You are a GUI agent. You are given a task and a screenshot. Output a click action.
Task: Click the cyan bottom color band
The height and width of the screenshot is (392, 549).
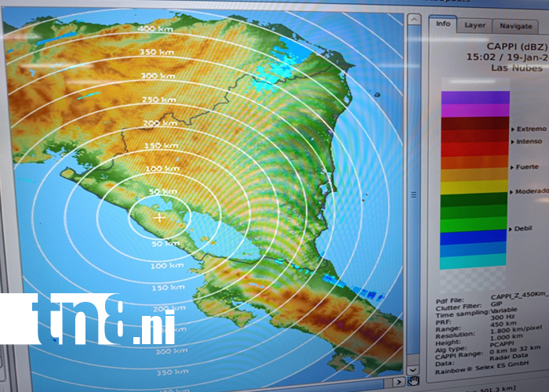(473, 262)
